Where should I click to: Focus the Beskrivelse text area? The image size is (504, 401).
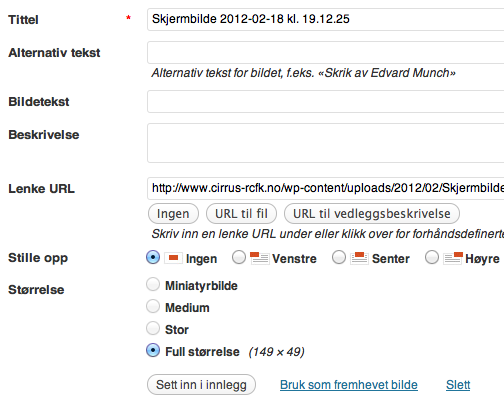[x=325, y=143]
